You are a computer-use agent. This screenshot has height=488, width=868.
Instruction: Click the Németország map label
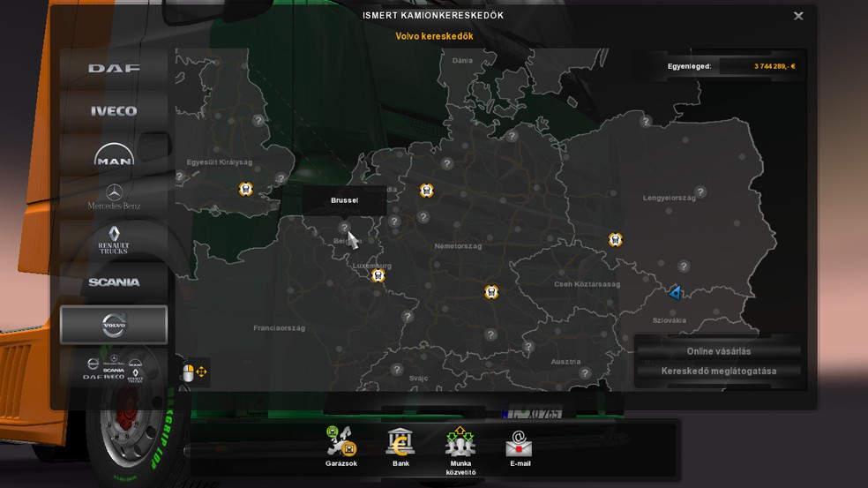point(458,246)
